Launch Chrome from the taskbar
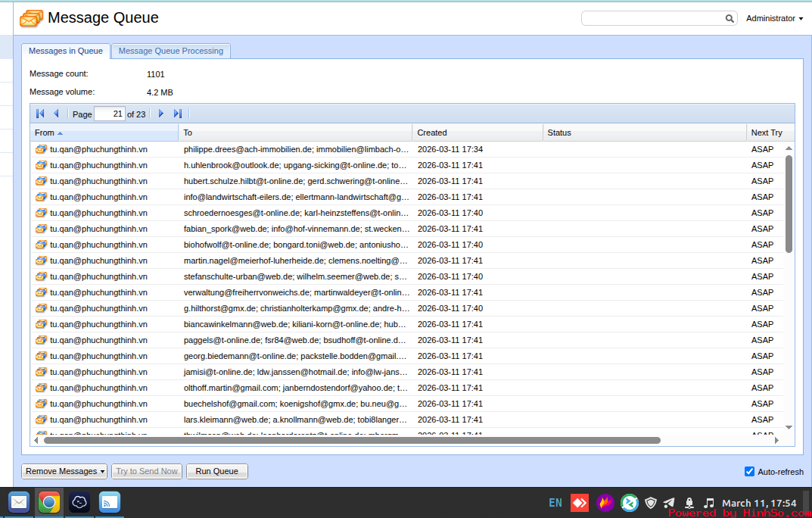This screenshot has height=518, width=812. (x=49, y=502)
